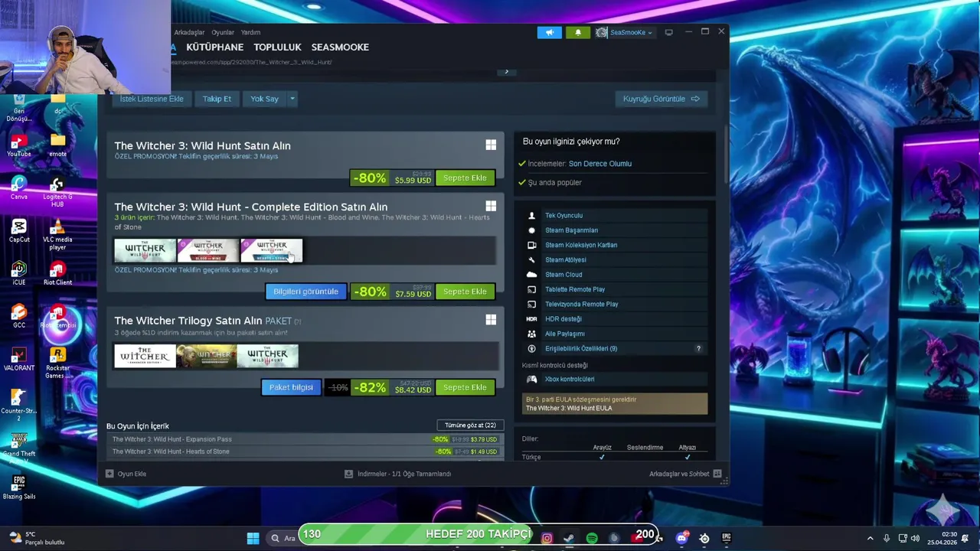Click the Blood and Wine thumbnail in Complete Edition
The width and height of the screenshot is (980, 551).
(208, 251)
